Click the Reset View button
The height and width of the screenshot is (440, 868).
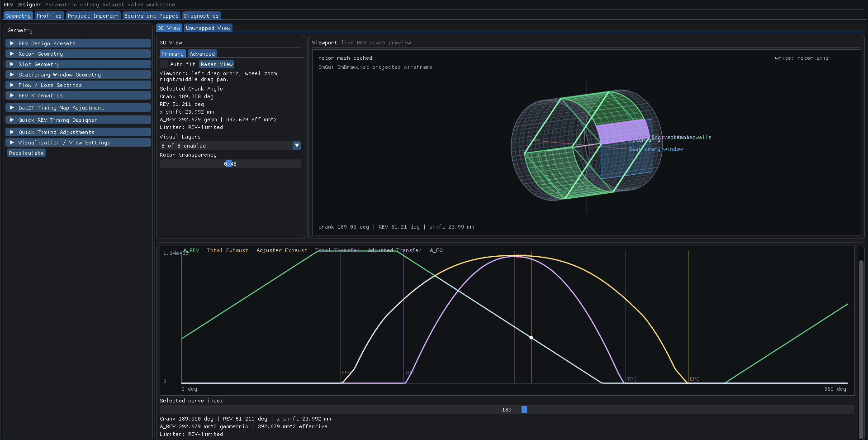(217, 64)
